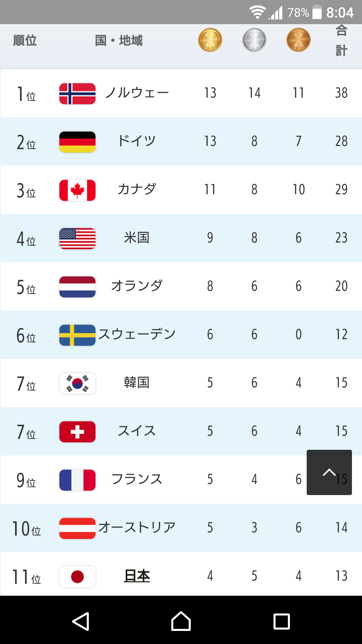
Task: Tap the 国・地域 column header
Action: click(119, 41)
